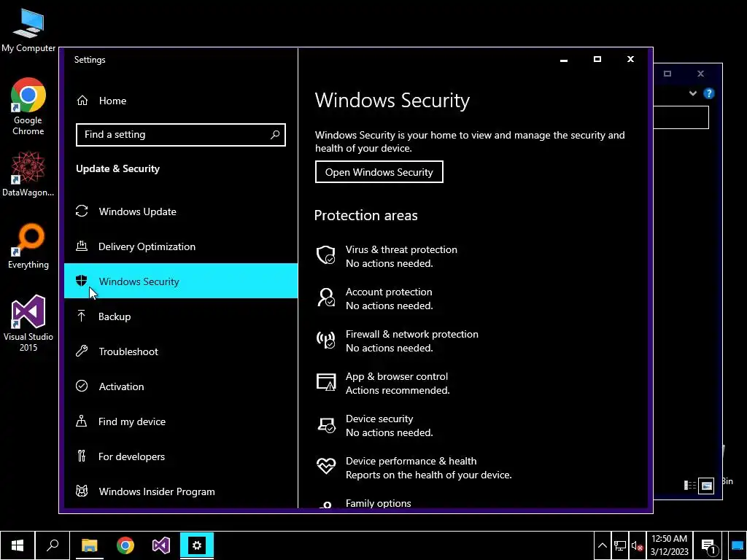Click the For developers tools icon
The image size is (747, 560).
click(82, 456)
